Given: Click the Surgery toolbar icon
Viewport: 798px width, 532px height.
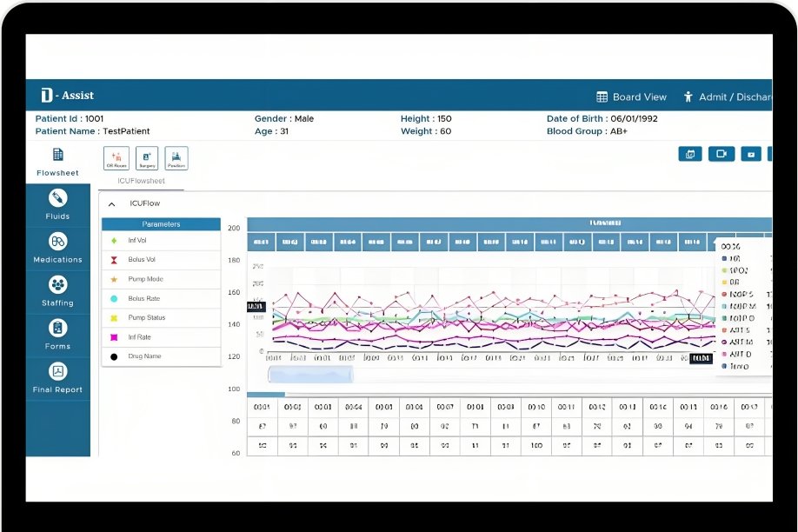Looking at the screenshot, I should coord(147,158).
